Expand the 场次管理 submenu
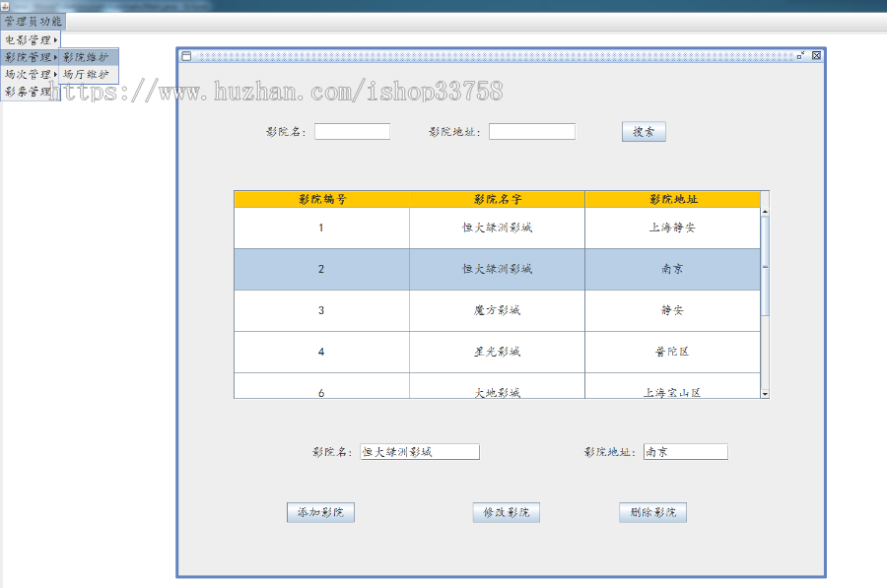Viewport: 887px width, 588px height. (x=31, y=76)
